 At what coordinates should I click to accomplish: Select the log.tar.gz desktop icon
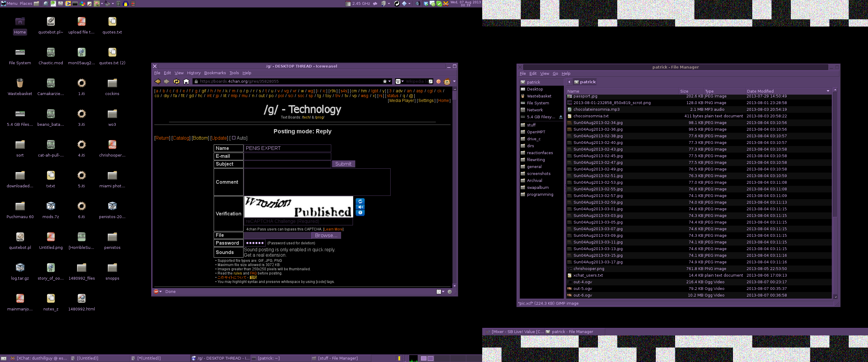(20, 271)
